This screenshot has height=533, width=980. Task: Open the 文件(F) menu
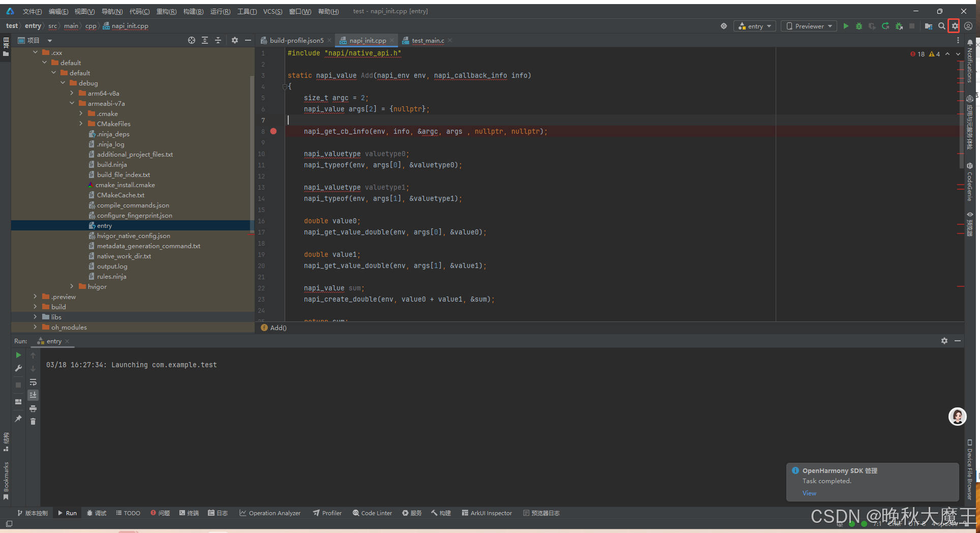pos(32,11)
